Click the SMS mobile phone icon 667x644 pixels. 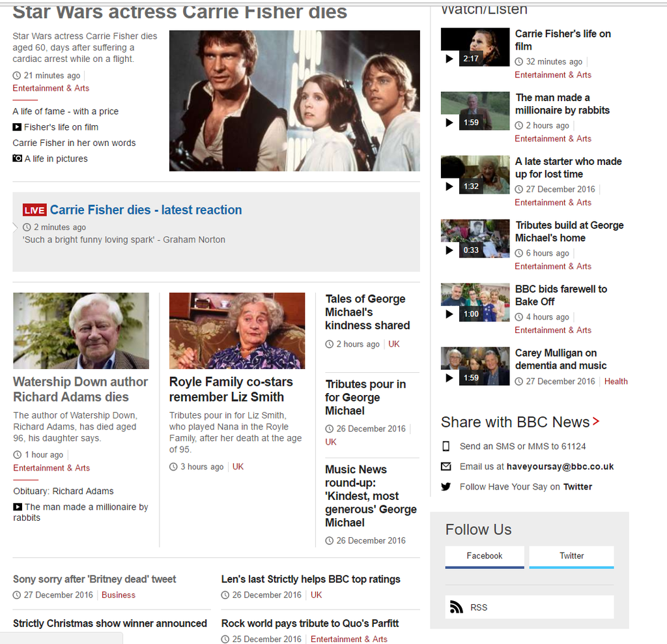pyautogui.click(x=446, y=446)
